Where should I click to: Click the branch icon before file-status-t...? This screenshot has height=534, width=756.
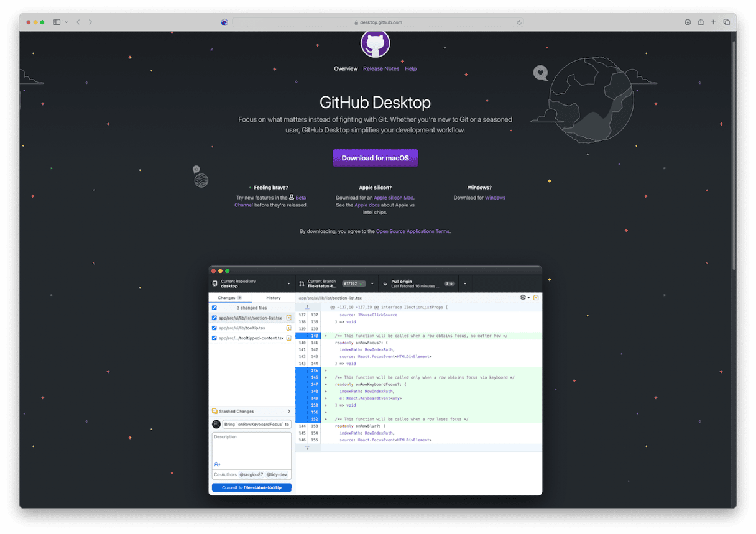pos(301,283)
